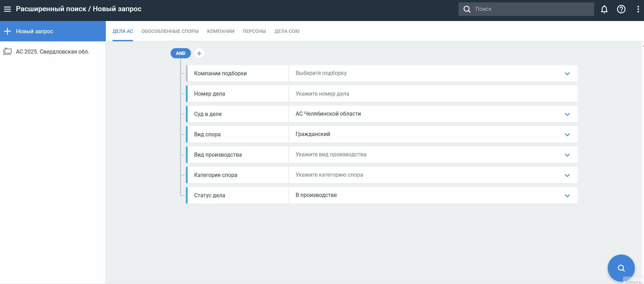Switch to the Обособленные споры tab
The image size is (644, 284).
point(170,31)
